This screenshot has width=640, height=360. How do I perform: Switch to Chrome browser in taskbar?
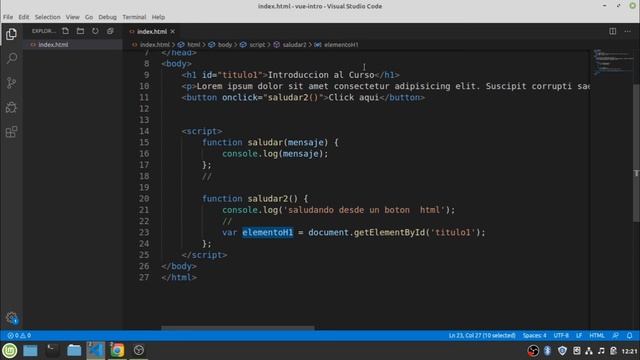(117, 351)
